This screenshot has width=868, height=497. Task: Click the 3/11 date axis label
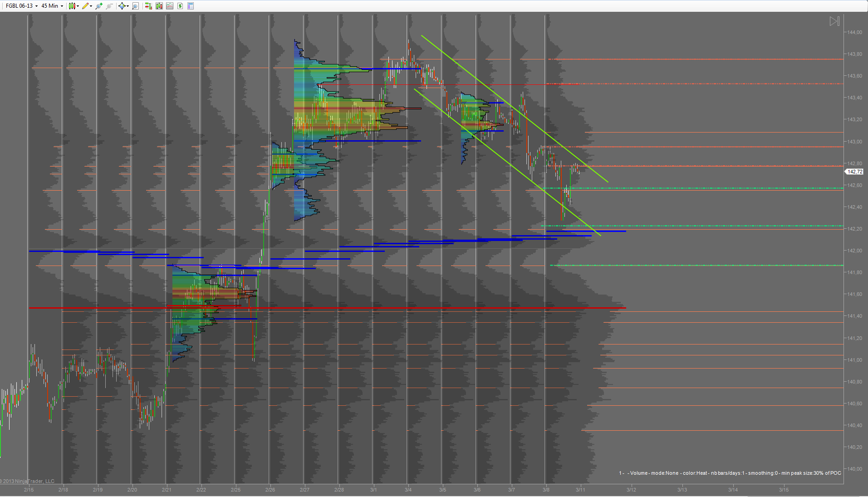pyautogui.click(x=580, y=490)
